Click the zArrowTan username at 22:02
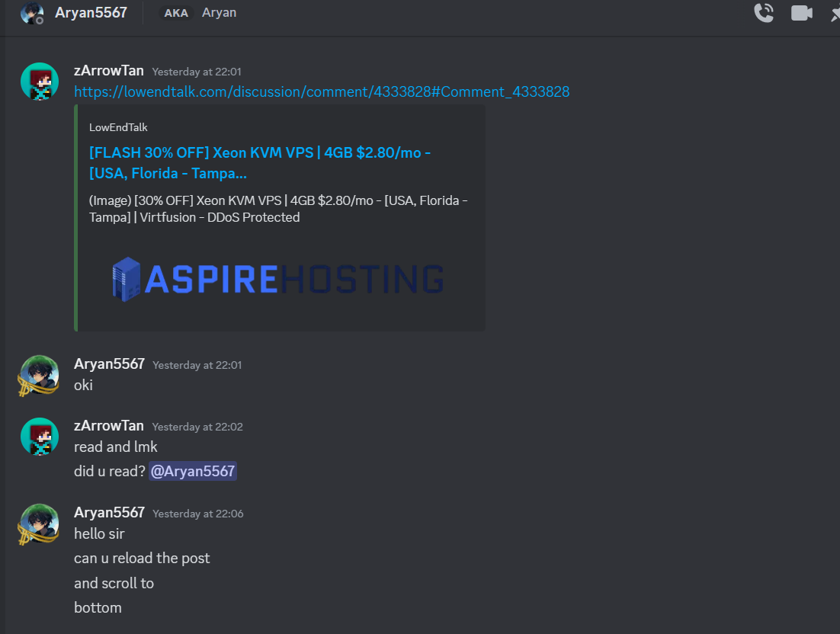Image resolution: width=840 pixels, height=634 pixels. 109,426
